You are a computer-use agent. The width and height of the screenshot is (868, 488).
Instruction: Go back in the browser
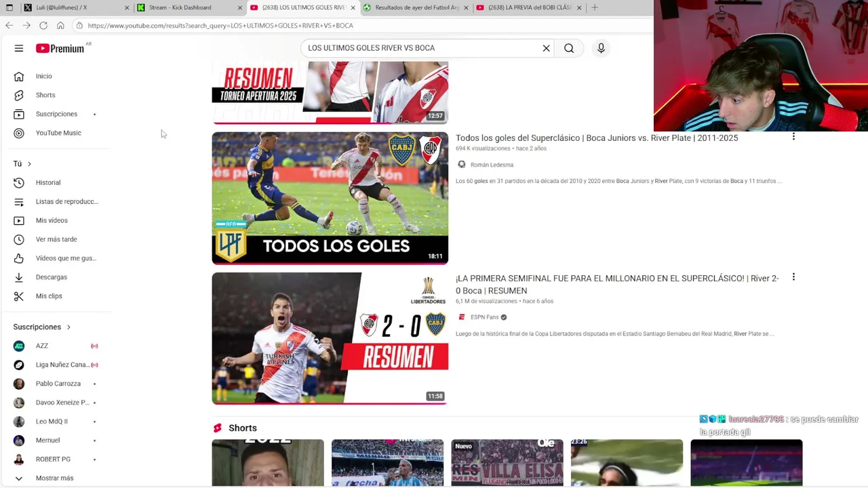coord(9,25)
